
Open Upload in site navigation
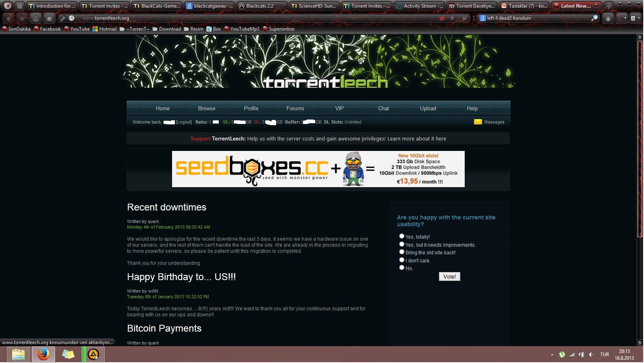[428, 108]
